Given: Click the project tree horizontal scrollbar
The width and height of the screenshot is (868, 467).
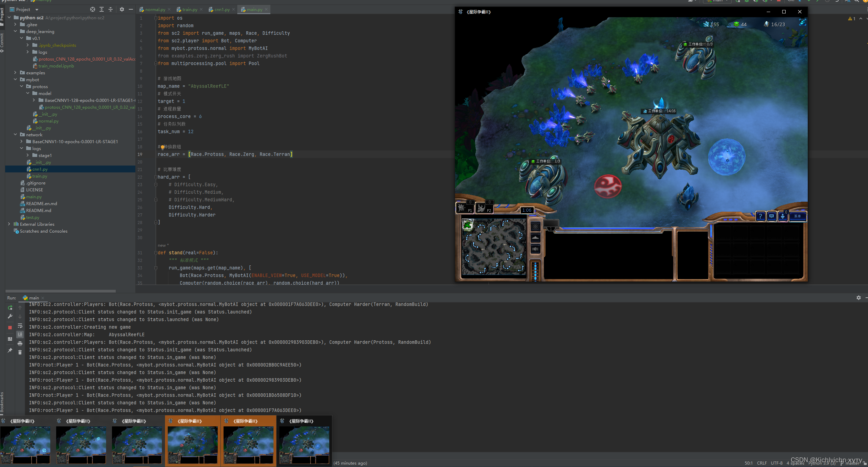Looking at the screenshot, I should (x=61, y=291).
